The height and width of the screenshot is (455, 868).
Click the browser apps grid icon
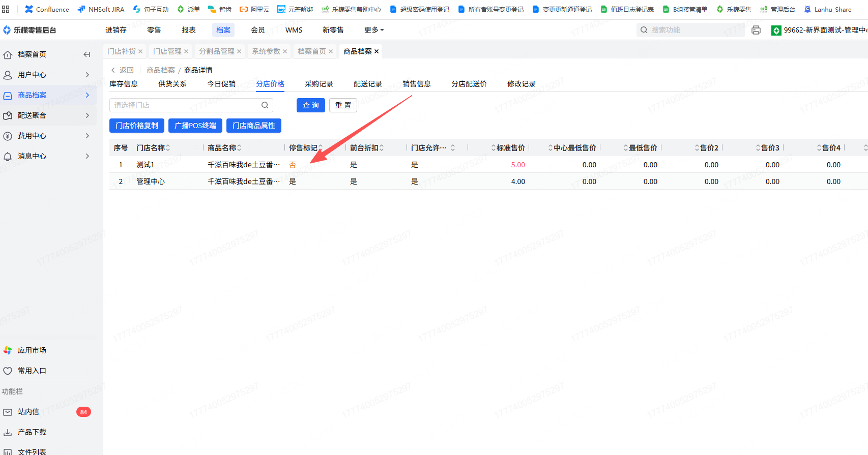click(6, 9)
